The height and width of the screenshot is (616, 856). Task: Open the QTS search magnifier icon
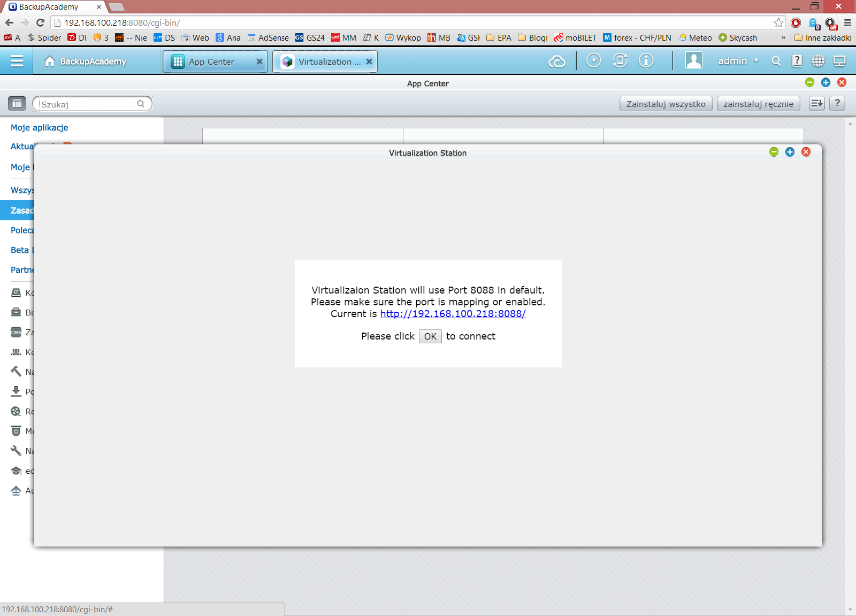(776, 61)
